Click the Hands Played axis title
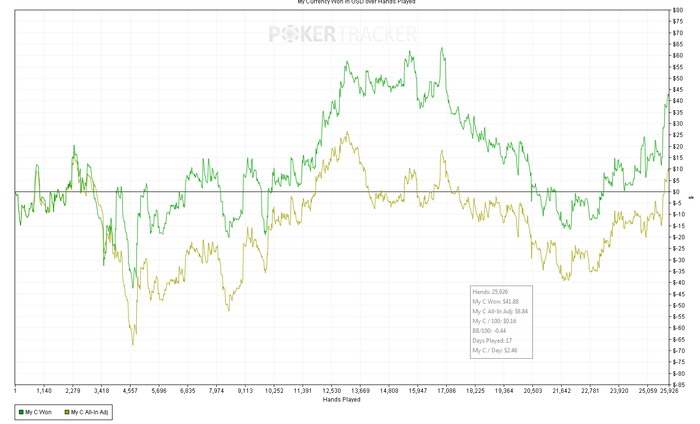Screen dimensions: 700x424 pos(342,399)
